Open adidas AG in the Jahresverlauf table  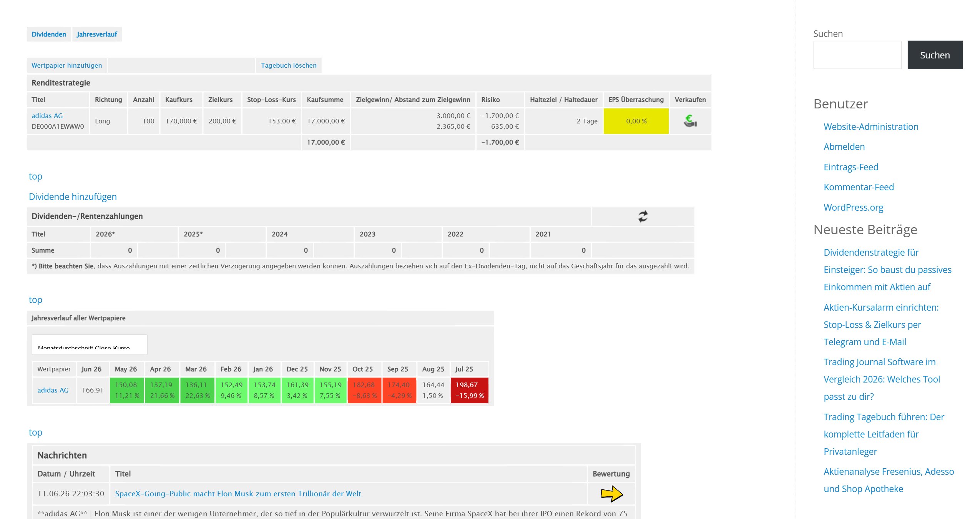(53, 390)
